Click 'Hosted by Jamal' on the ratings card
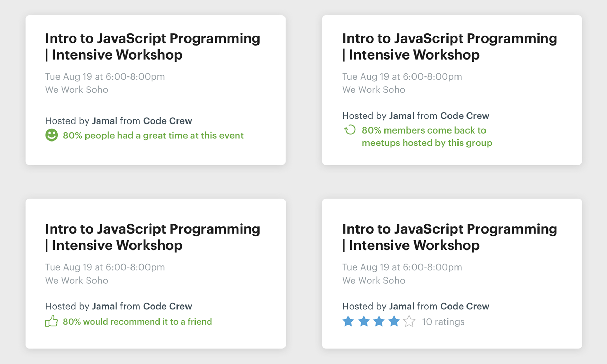 378,306
